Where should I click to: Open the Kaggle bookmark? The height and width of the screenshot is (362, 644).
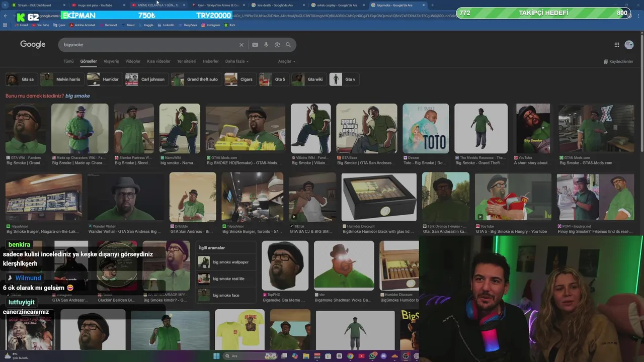point(146,25)
